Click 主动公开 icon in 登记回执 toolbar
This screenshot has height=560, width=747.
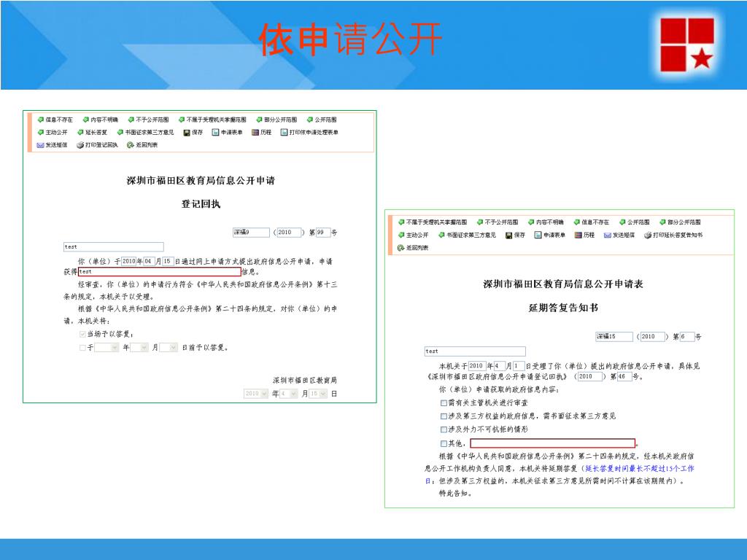point(41,132)
